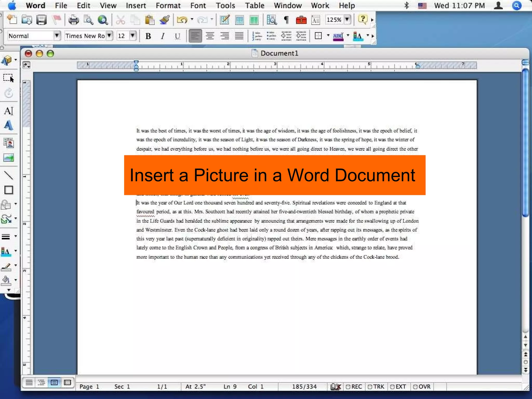Expand the font size 12 dropdown
This screenshot has width=532, height=399.
[133, 36]
